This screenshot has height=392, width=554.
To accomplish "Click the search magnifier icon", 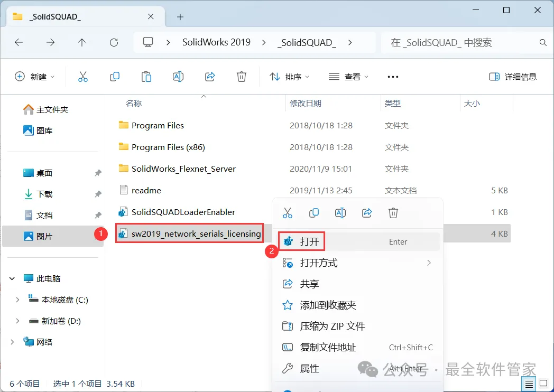I will click(x=543, y=43).
